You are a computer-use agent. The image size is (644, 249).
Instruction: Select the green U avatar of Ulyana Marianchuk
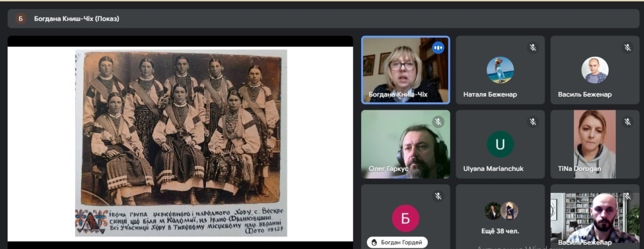(x=500, y=144)
